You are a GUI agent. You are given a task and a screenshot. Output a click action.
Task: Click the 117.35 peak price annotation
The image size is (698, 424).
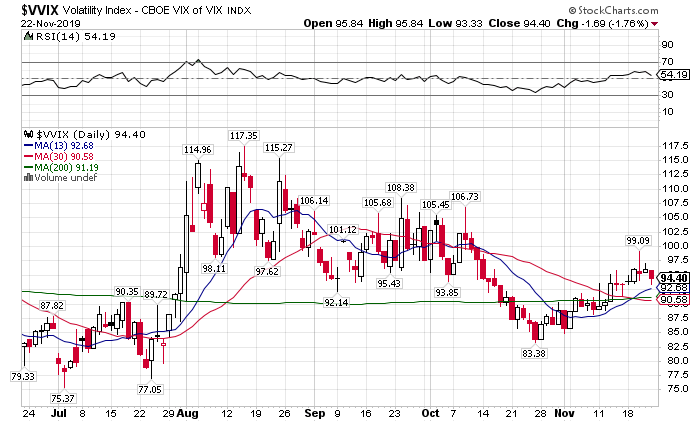[x=243, y=135]
